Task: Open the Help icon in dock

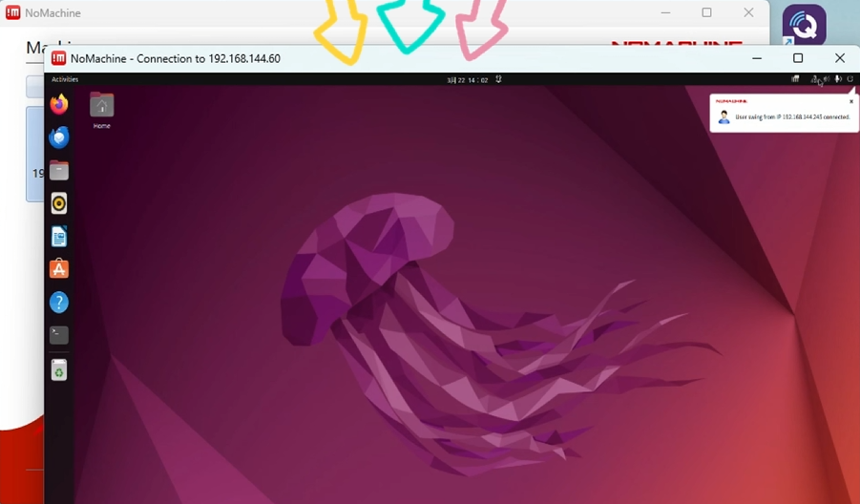Action: point(58,303)
